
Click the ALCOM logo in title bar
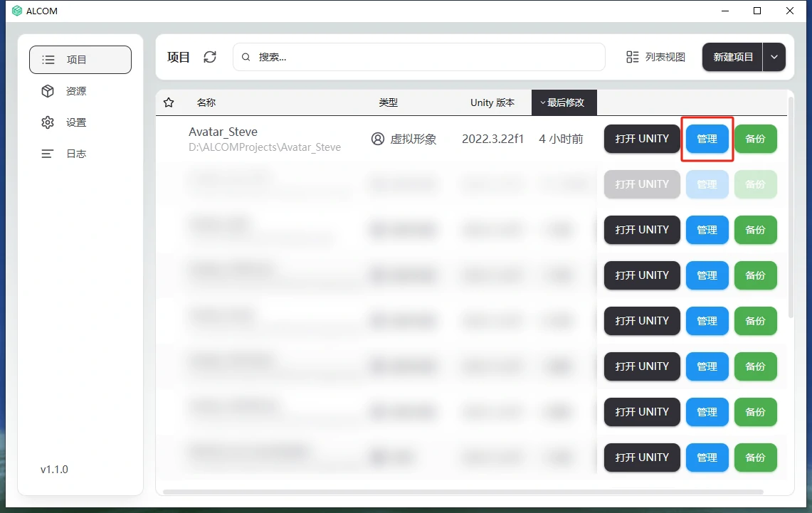coord(17,11)
